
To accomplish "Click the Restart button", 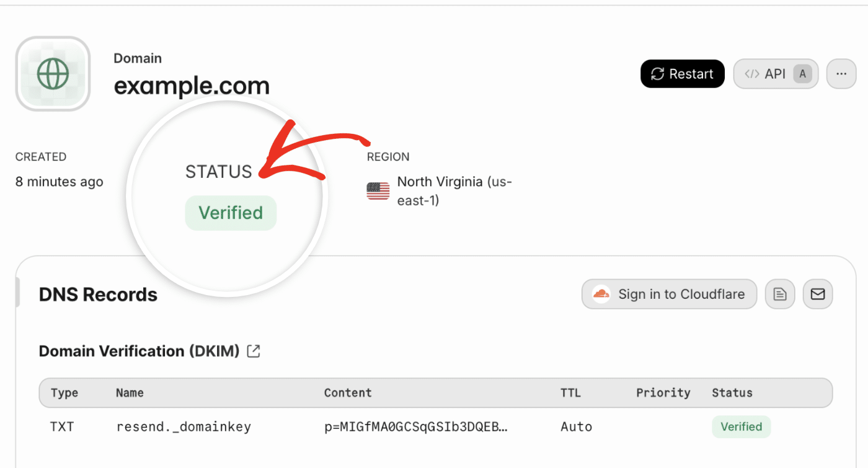I will (x=682, y=73).
